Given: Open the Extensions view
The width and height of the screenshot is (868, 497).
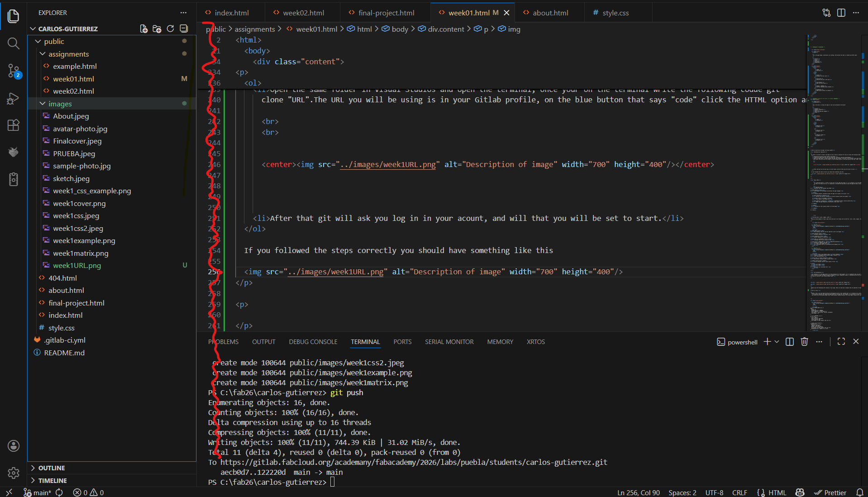Looking at the screenshot, I should [14, 125].
